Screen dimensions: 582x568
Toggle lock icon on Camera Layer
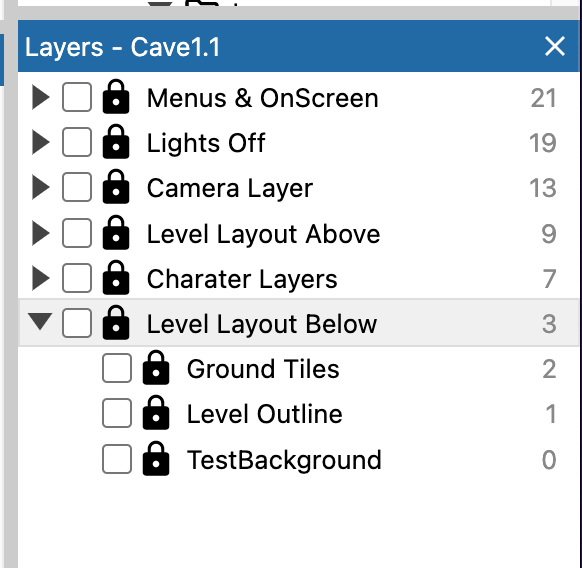(116, 187)
